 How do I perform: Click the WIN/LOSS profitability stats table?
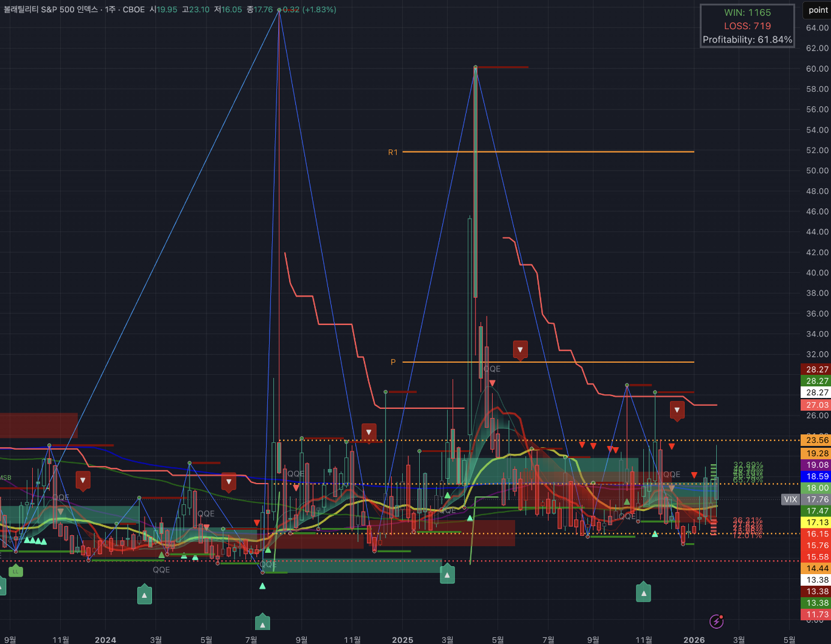(747, 26)
